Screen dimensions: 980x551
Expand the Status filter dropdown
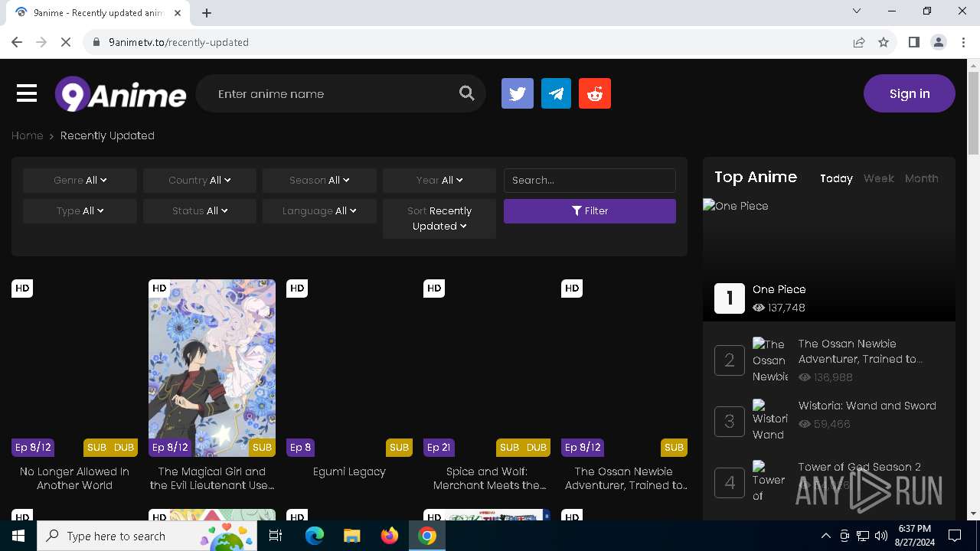199,210
